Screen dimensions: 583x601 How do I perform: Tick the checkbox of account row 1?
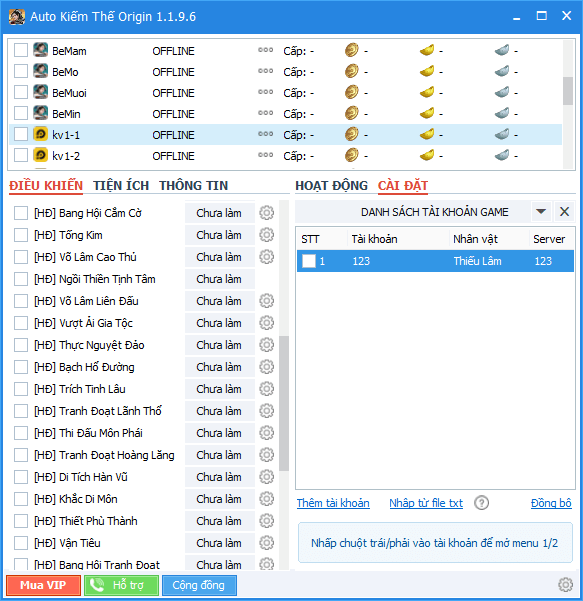(309, 261)
